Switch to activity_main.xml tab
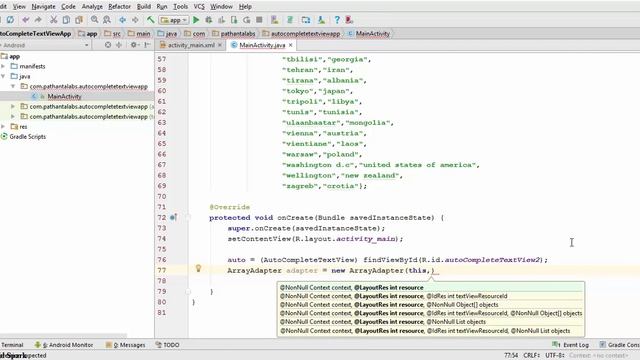This screenshot has height=360, width=640. click(x=191, y=45)
